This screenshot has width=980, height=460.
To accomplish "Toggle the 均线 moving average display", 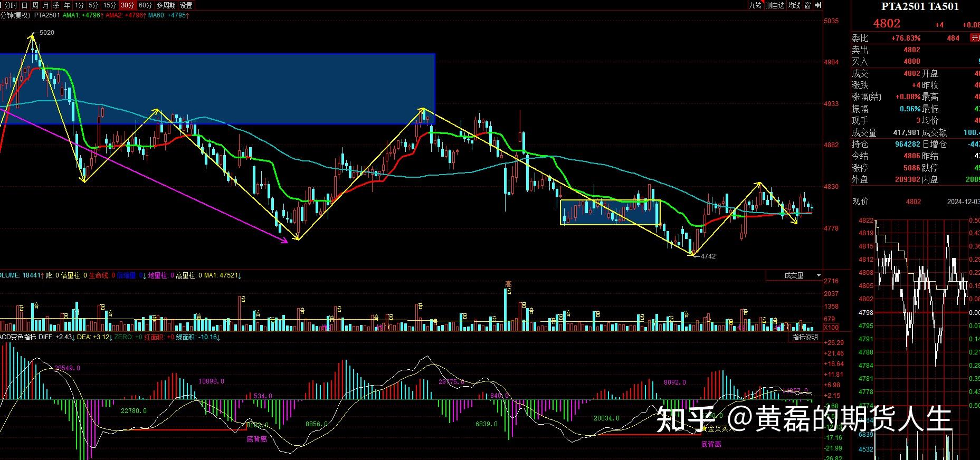I will pyautogui.click(x=794, y=5).
